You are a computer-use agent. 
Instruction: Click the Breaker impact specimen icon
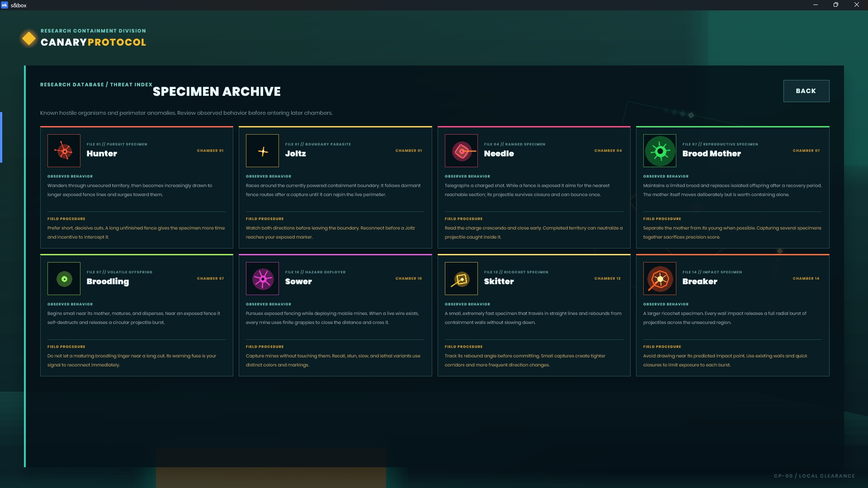click(x=660, y=279)
